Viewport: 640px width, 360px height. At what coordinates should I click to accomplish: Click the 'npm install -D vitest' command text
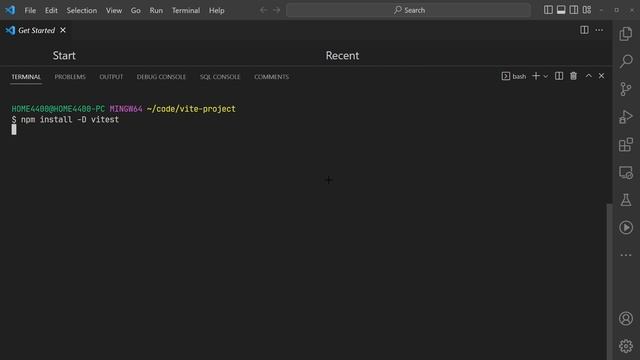click(70, 120)
